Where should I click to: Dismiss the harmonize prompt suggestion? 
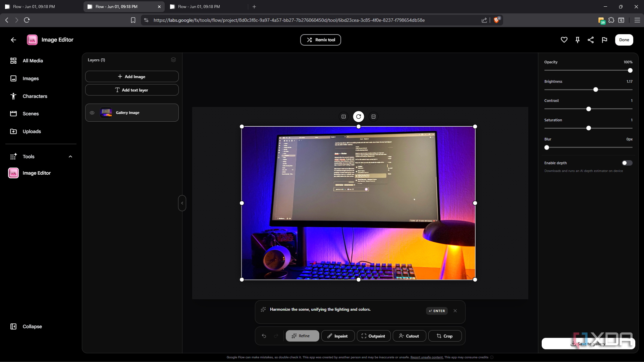pos(455,311)
